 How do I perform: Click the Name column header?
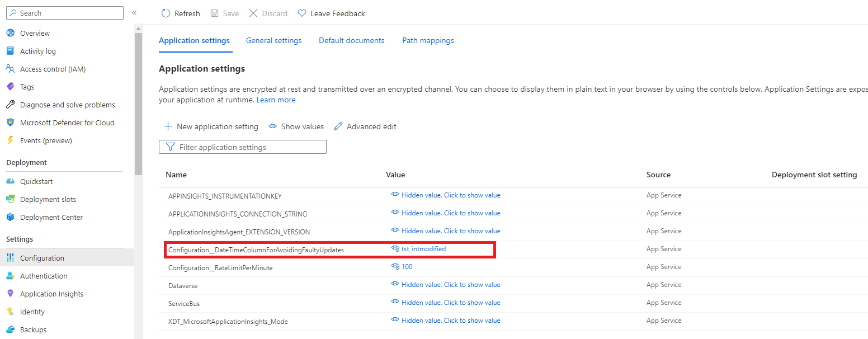[176, 175]
